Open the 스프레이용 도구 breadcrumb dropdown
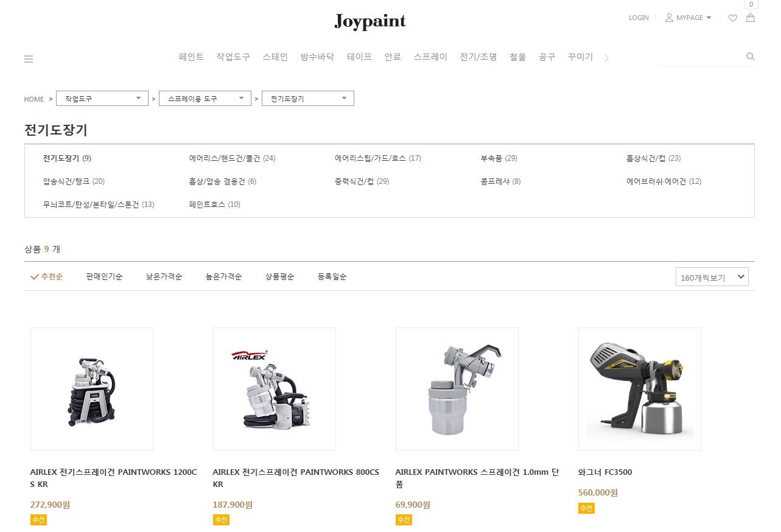781x532 pixels. tap(205, 99)
